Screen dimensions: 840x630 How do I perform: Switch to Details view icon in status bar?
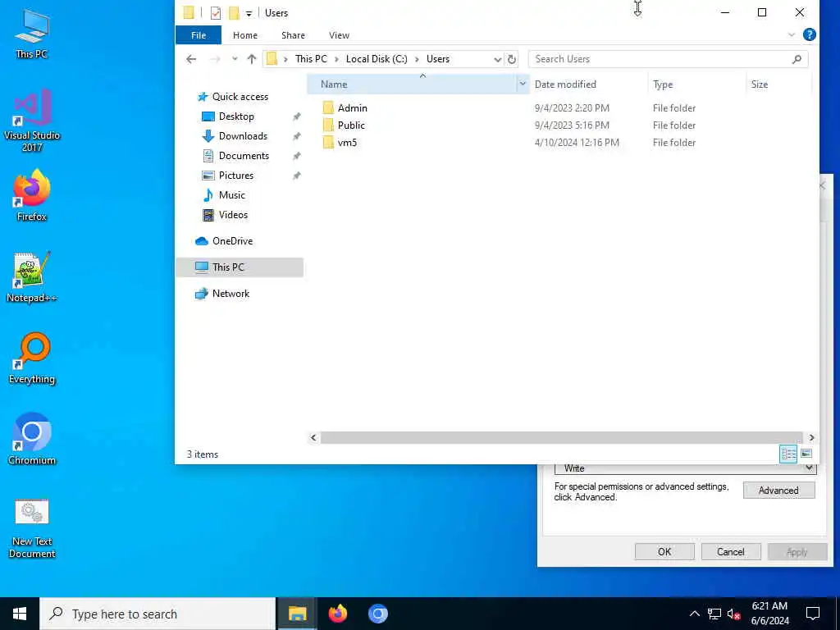(788, 454)
